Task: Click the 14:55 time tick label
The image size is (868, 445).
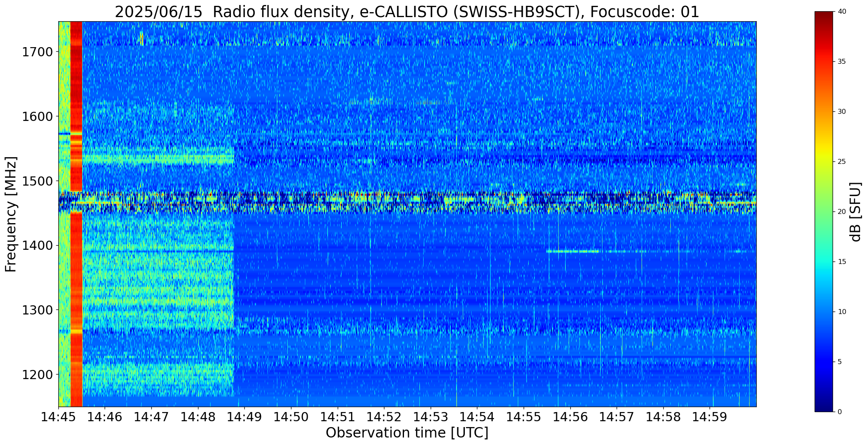Action: [x=524, y=417]
